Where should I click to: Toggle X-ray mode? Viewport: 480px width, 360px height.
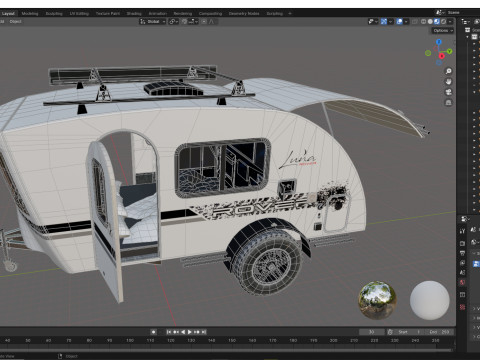click(x=414, y=21)
